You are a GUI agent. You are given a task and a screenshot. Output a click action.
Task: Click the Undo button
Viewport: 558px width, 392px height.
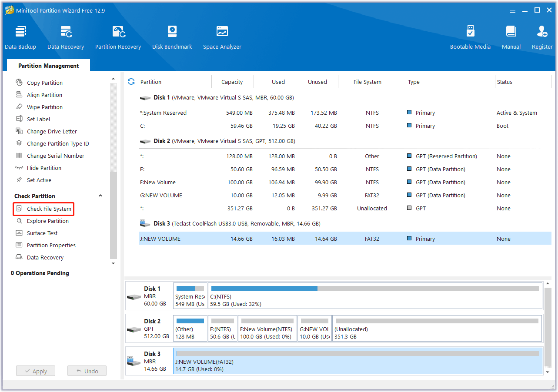click(x=87, y=371)
